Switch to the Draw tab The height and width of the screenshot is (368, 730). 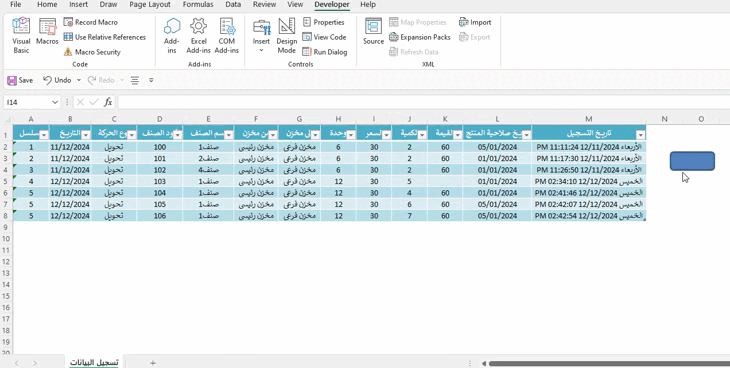[108, 5]
